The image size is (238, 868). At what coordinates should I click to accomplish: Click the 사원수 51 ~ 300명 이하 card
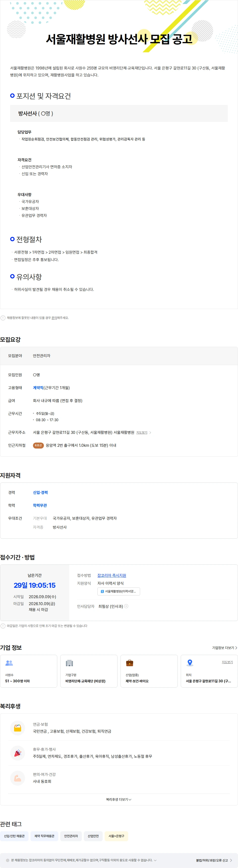[x=29, y=671]
